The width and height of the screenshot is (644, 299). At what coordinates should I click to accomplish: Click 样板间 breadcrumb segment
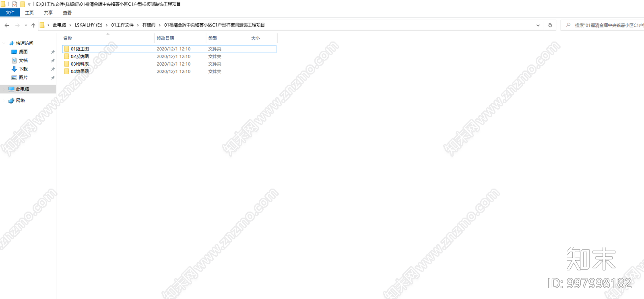pyautogui.click(x=149, y=25)
